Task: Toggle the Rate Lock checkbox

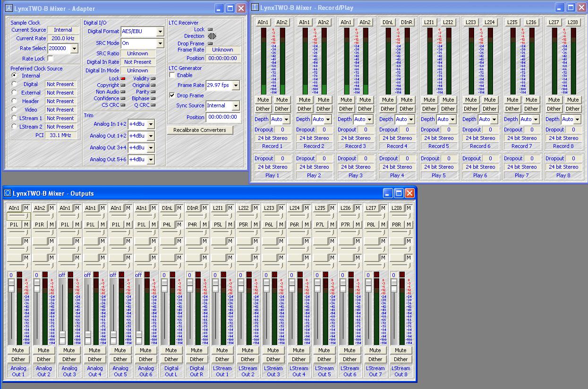Action: pos(51,59)
